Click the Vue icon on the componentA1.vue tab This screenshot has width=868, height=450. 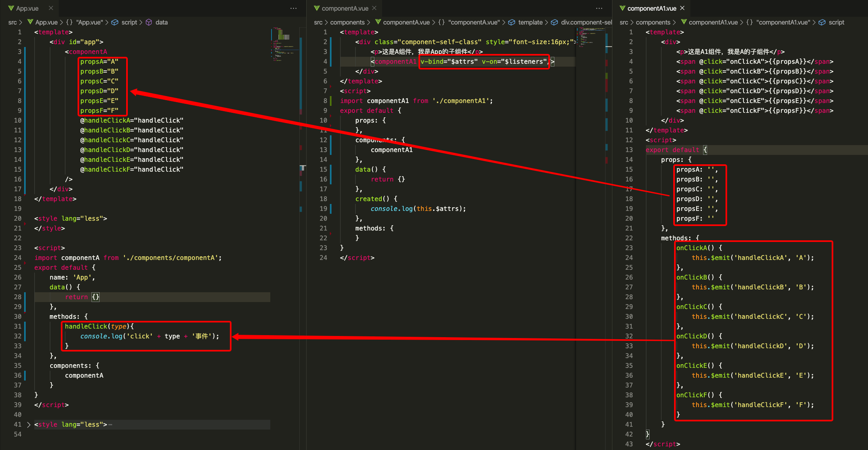pyautogui.click(x=622, y=8)
